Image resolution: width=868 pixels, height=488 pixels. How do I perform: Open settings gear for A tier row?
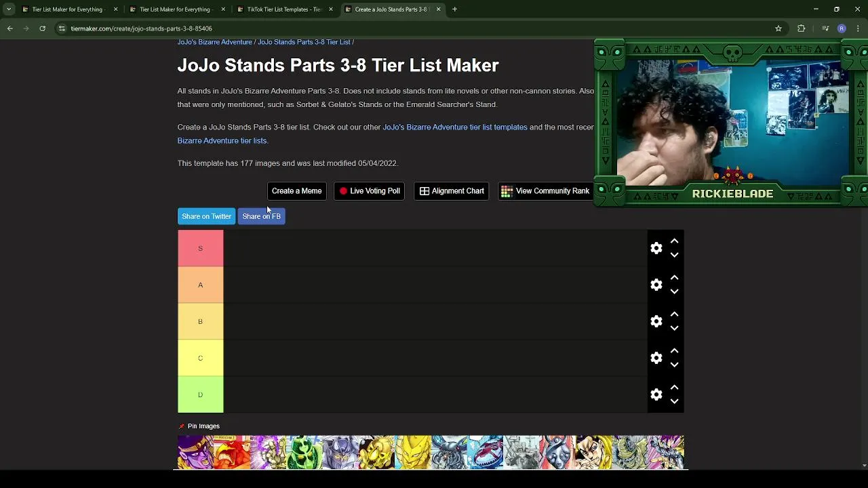click(656, 285)
